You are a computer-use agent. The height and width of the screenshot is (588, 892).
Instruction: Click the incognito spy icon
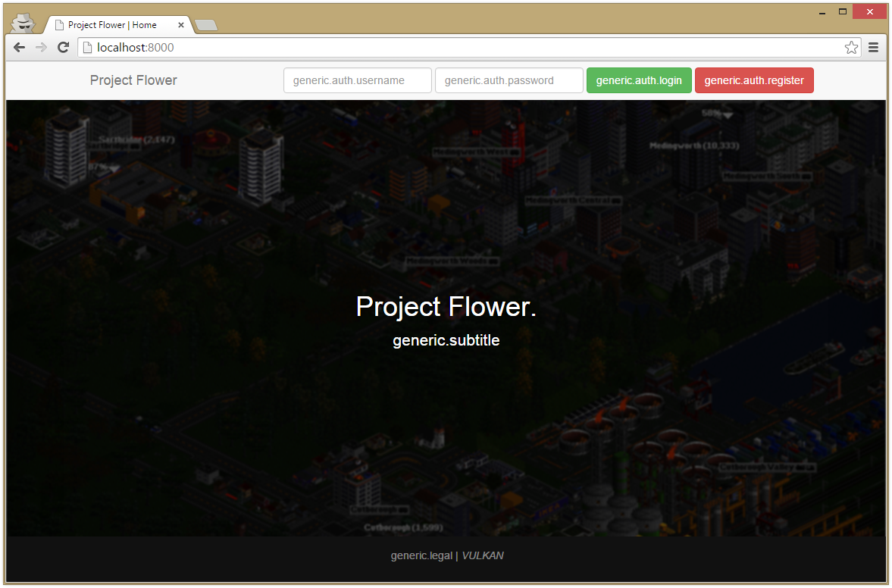tap(23, 23)
